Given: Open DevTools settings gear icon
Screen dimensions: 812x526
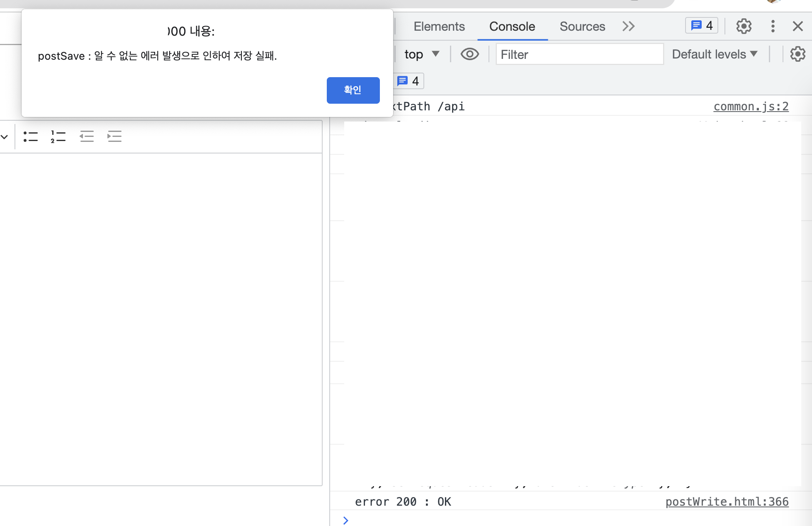Looking at the screenshot, I should point(744,26).
